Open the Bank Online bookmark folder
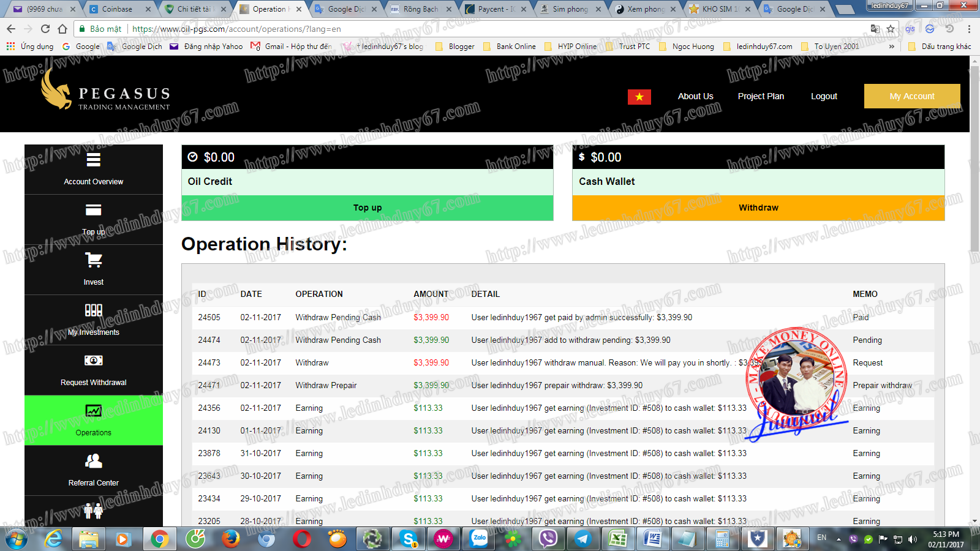 (510, 47)
